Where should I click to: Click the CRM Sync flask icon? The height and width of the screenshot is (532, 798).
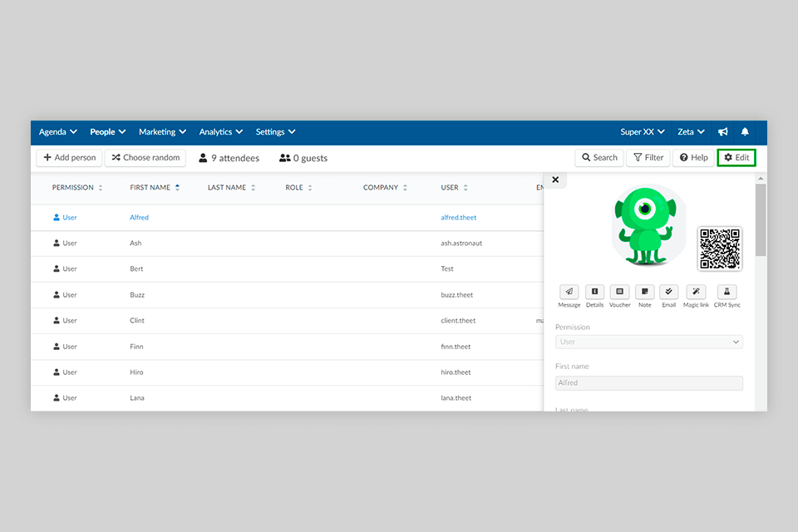tap(727, 292)
